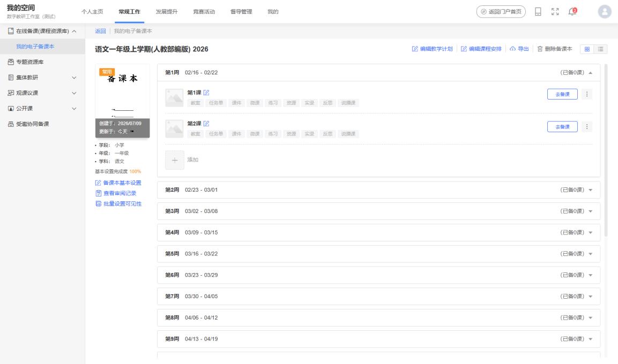
Task: Open the user avatar menu
Action: point(605,11)
